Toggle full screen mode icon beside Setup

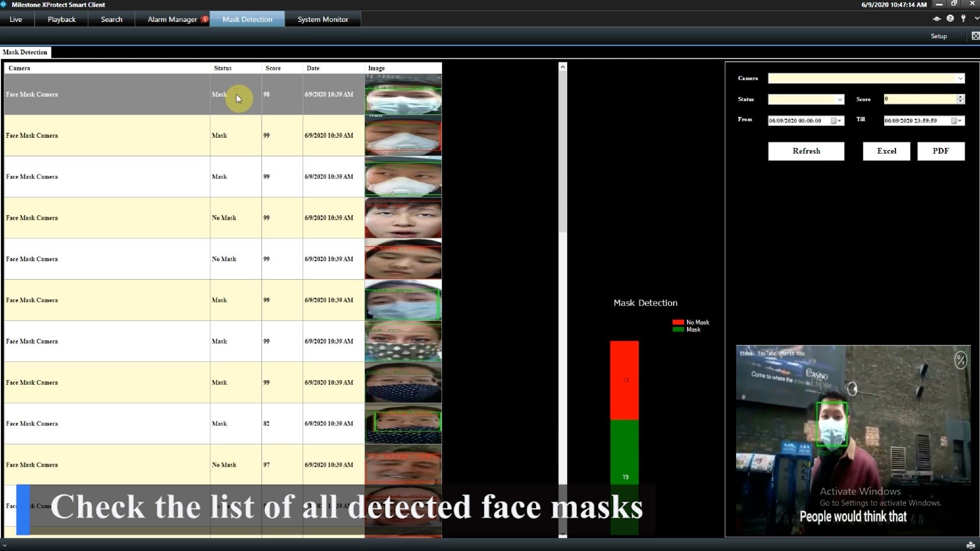pyautogui.click(x=975, y=36)
